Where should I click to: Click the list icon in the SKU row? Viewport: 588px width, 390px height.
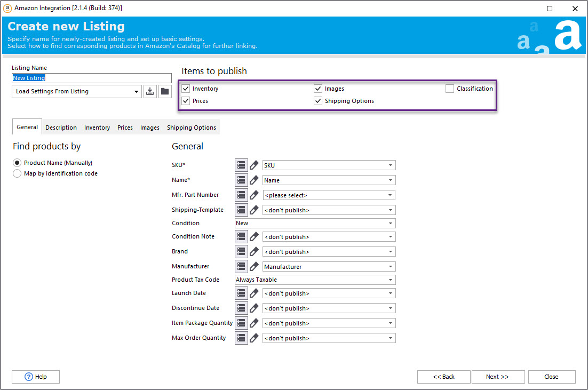click(241, 165)
